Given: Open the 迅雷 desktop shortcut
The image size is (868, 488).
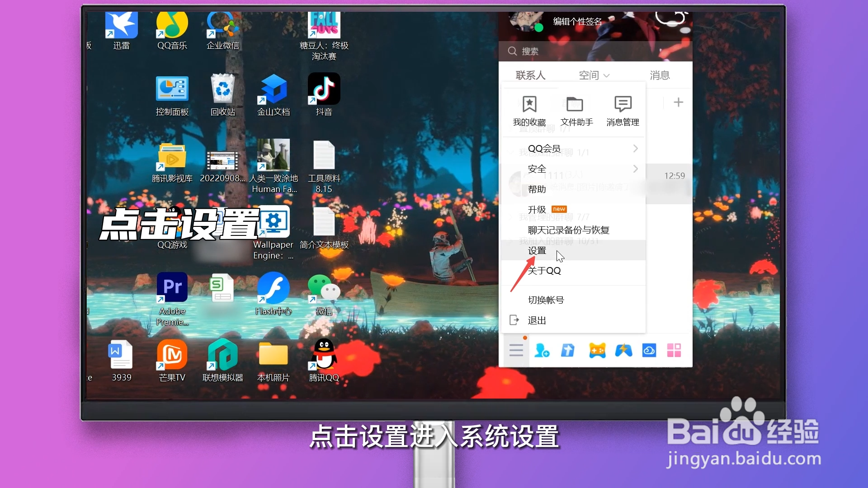Looking at the screenshot, I should pyautogui.click(x=122, y=31).
